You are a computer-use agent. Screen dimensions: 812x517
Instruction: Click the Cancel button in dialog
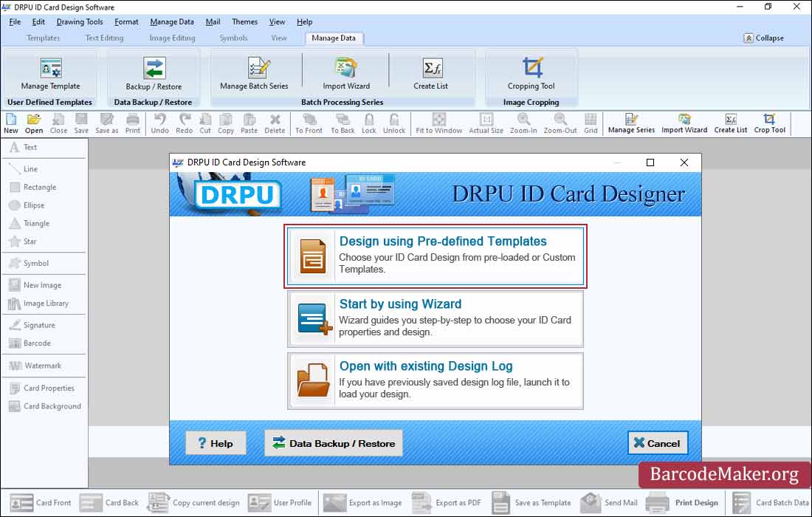click(658, 443)
